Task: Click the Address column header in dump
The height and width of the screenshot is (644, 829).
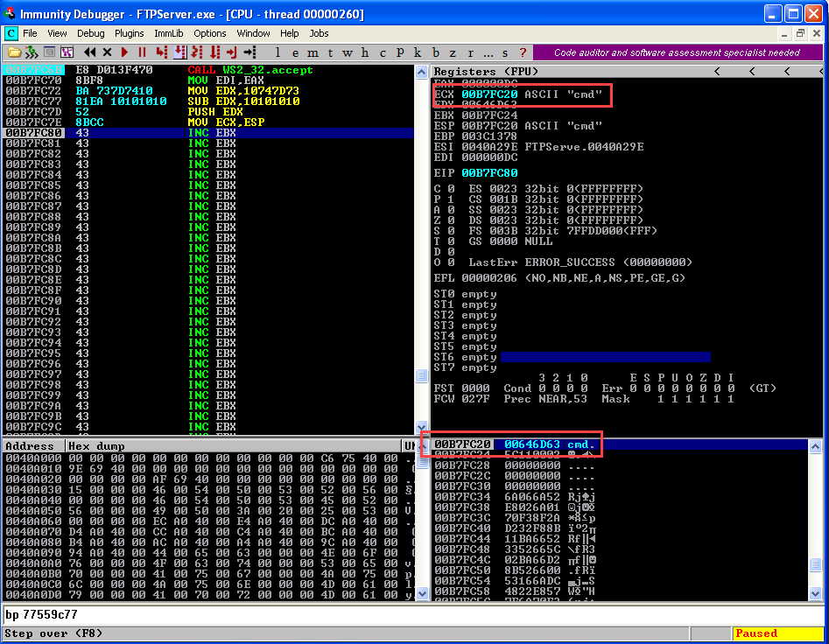Action: click(33, 446)
